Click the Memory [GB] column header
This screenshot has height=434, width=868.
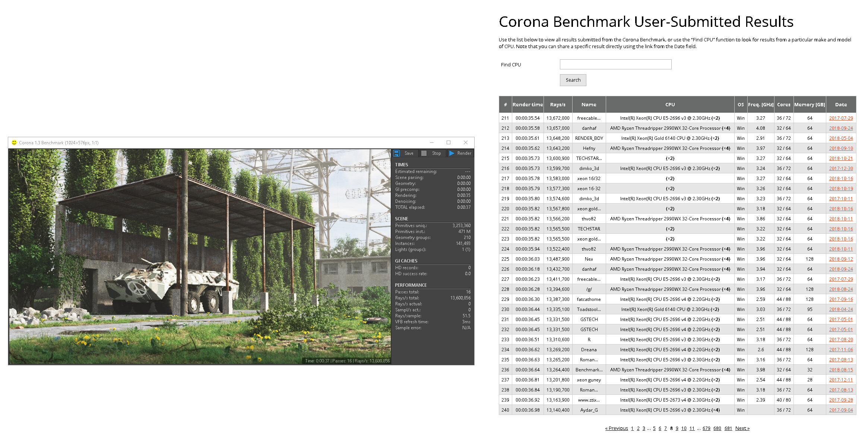pyautogui.click(x=810, y=104)
